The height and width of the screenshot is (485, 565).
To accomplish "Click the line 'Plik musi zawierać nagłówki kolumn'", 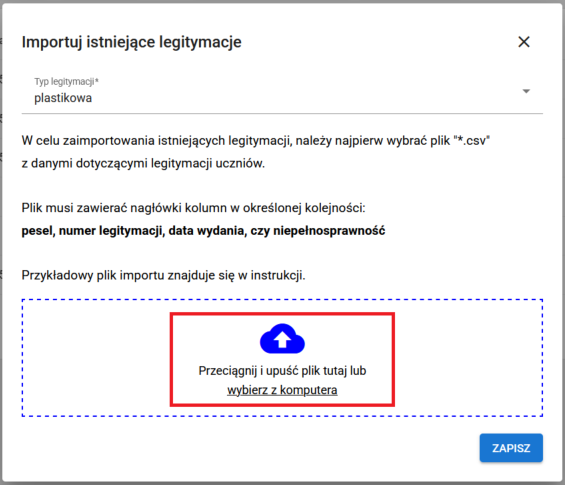I will click(x=193, y=208).
